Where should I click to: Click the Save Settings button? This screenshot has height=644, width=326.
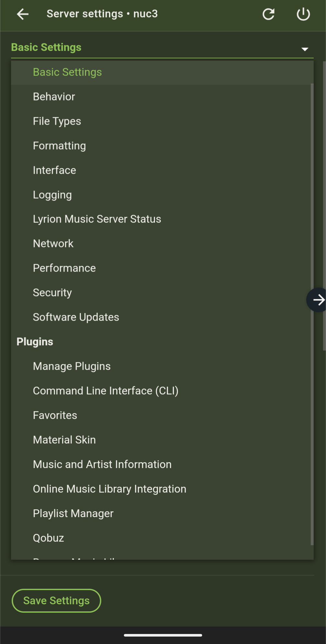(56, 601)
